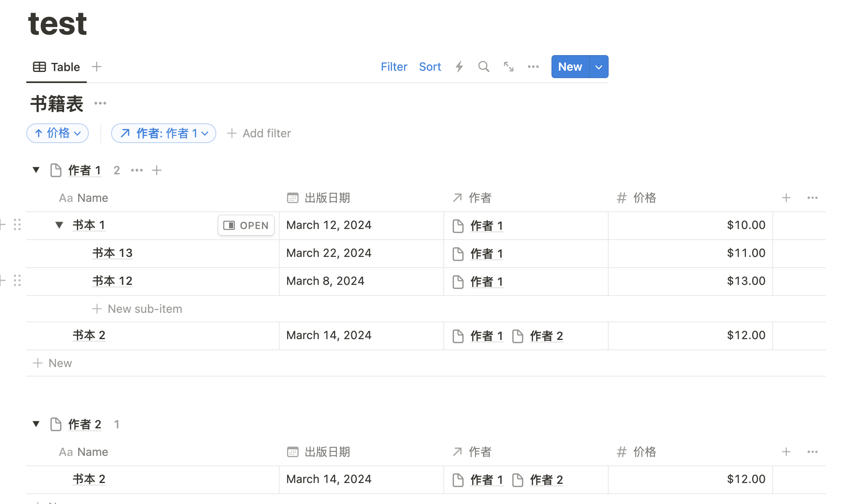The height and width of the screenshot is (504, 848).
Task: Click drag handle for 书本 12 row
Action: point(17,280)
